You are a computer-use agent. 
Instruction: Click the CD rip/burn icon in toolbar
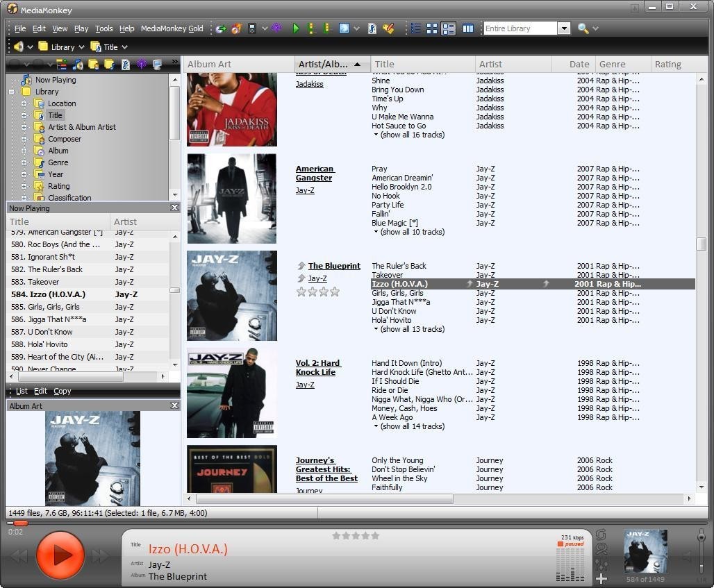click(x=236, y=28)
